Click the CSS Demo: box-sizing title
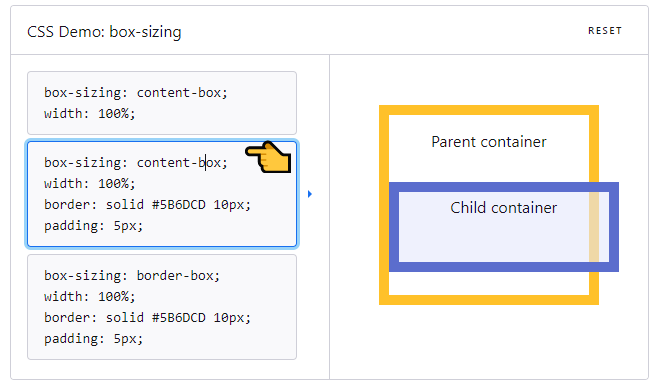This screenshot has height=390, width=663. (x=104, y=32)
